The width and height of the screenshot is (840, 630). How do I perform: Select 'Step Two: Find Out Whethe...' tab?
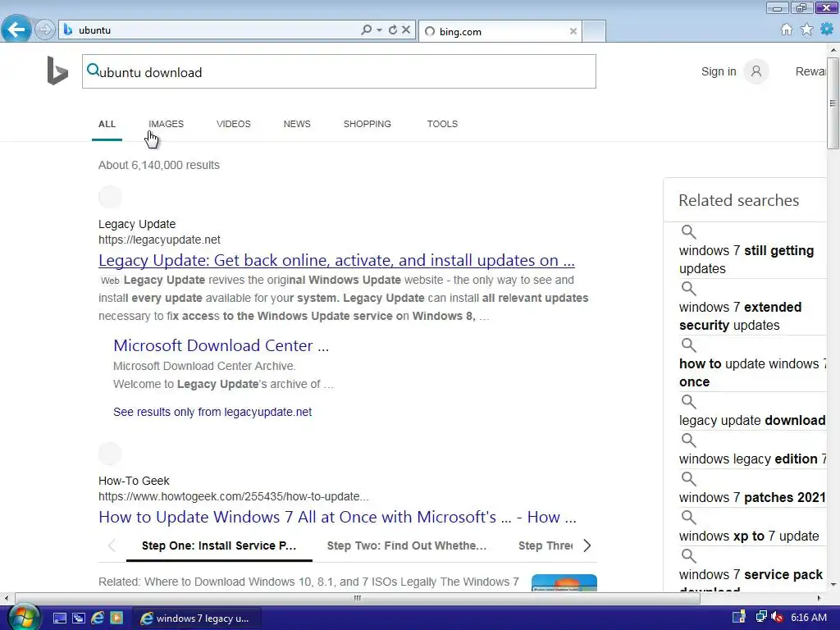click(407, 546)
